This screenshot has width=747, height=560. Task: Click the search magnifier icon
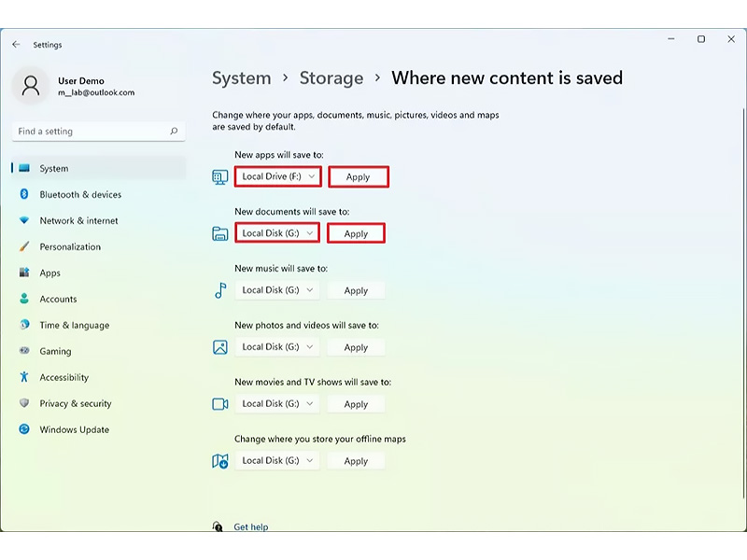(174, 131)
